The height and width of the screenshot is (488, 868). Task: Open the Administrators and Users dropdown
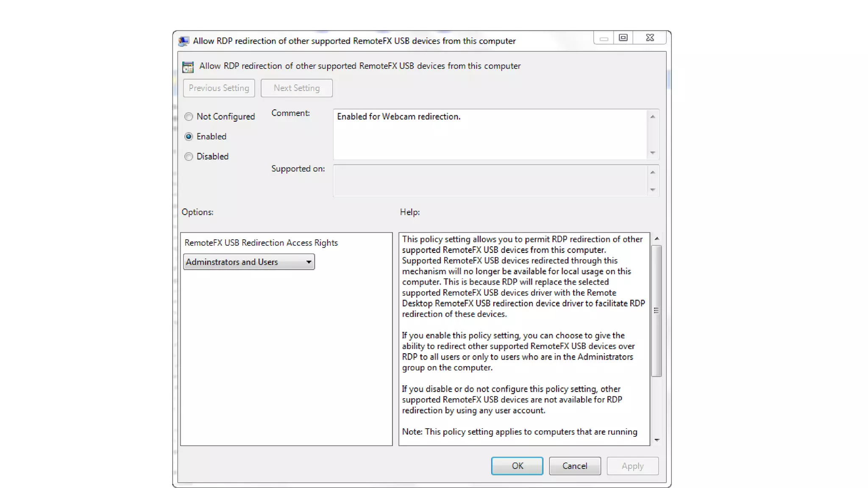249,262
